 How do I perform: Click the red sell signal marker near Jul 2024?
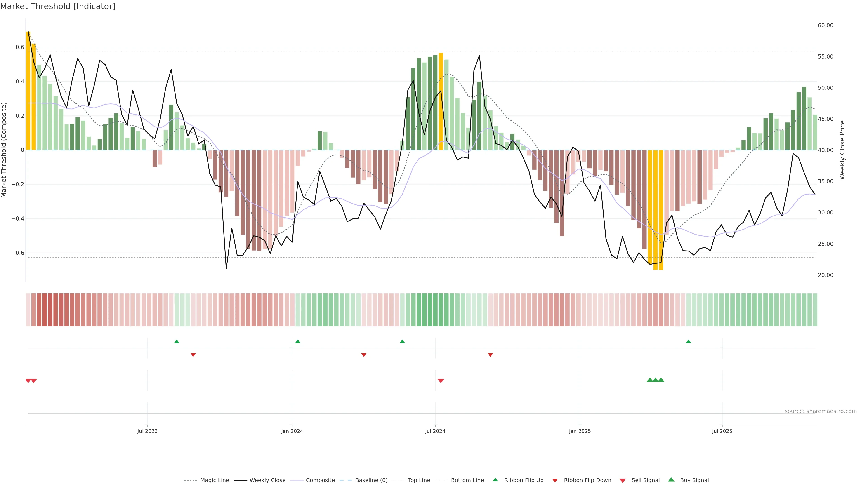441,381
